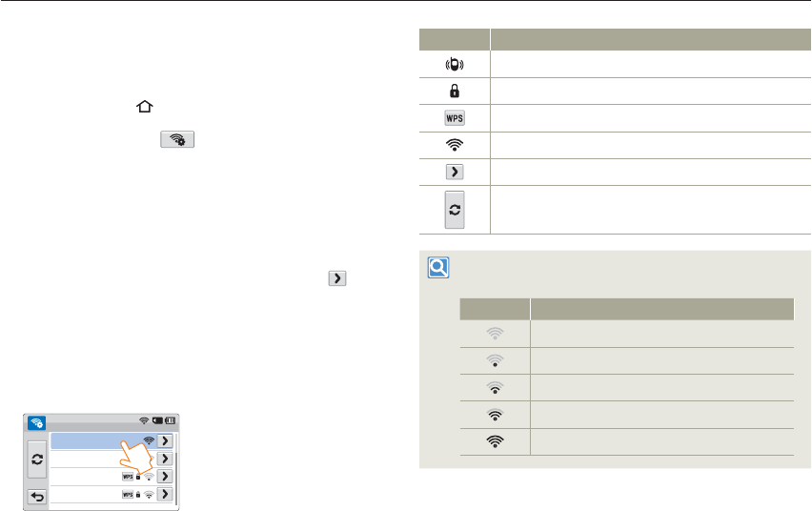Click the blue magnifier note icon
The height and width of the screenshot is (511, 812).
[439, 268]
